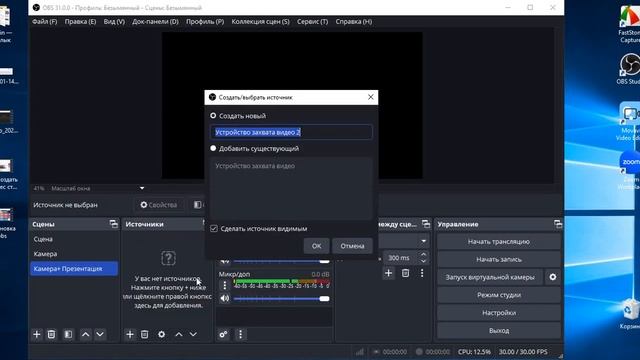Open the Профиль (P) menu
The image size is (640, 360).
[205, 22]
